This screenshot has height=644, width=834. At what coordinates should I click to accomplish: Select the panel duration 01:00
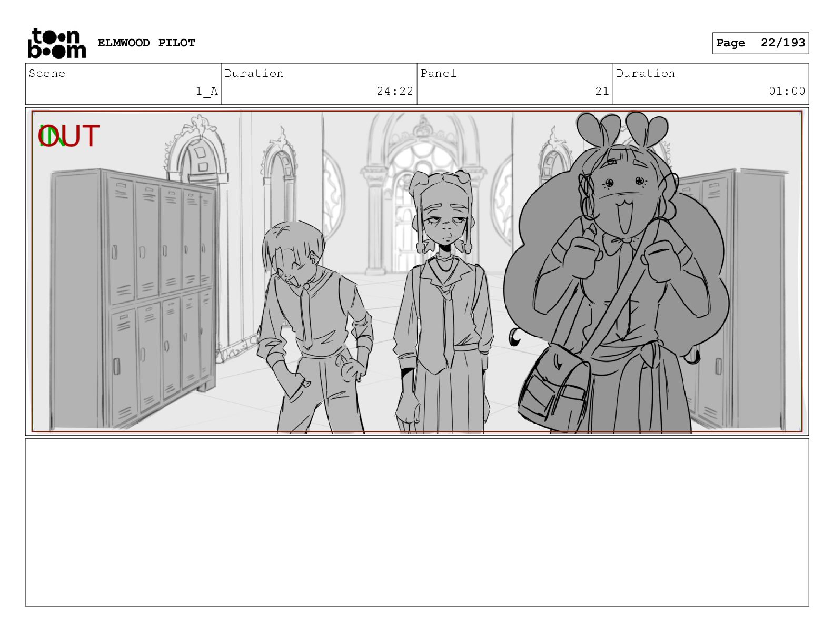tap(787, 91)
